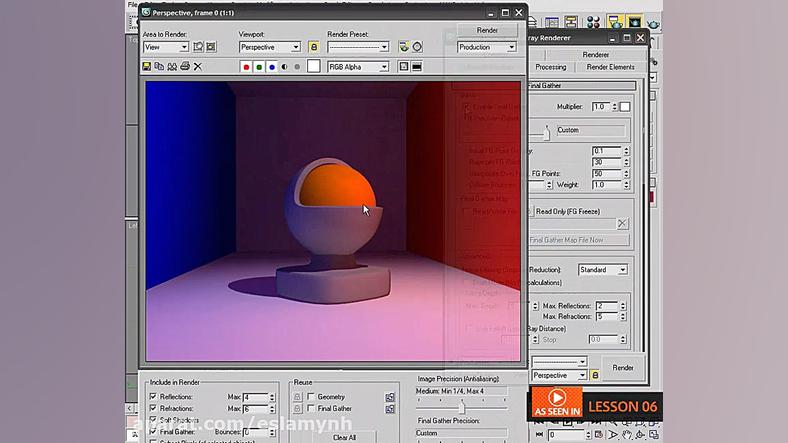Viewport: 788px width, 443px height.
Task: Switch to the Renderer tab
Action: (x=596, y=55)
